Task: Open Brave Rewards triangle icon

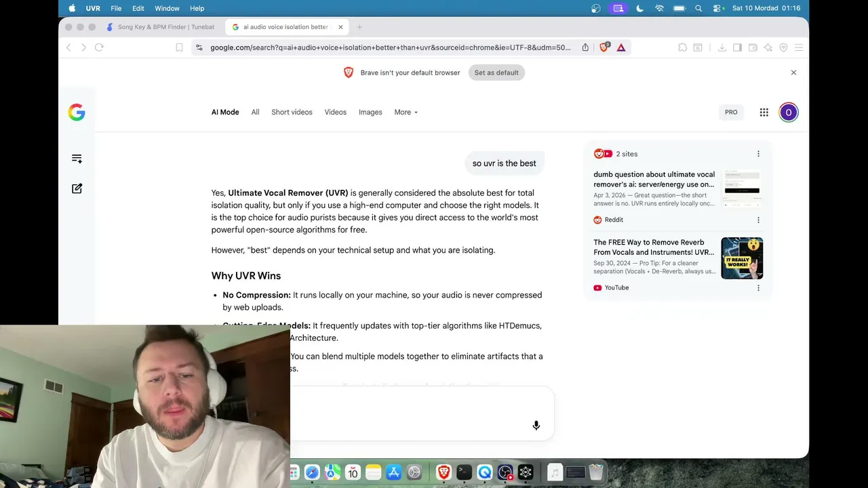Action: click(x=621, y=47)
